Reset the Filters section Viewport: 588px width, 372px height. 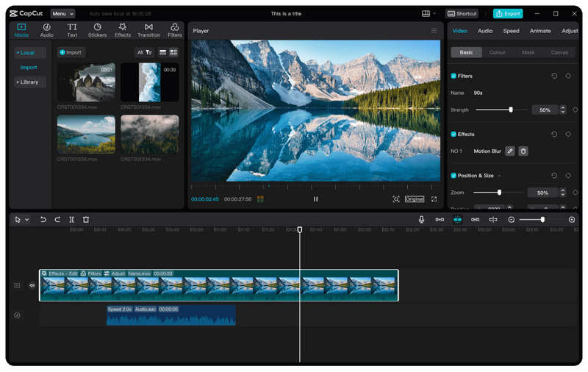[554, 76]
